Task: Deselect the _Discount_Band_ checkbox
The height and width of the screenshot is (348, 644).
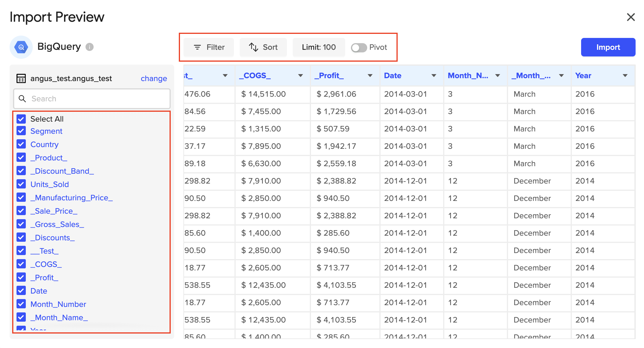Action: pos(21,171)
